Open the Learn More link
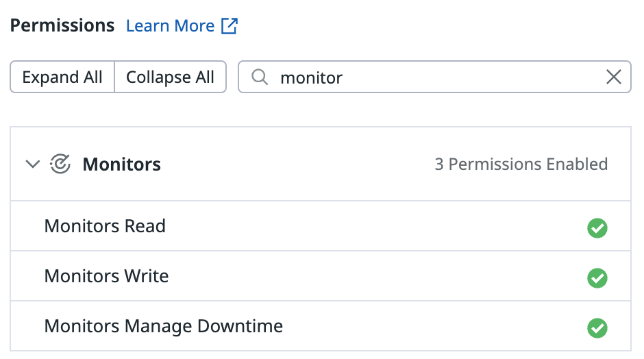Screen dimensions: 644x359 170,26
